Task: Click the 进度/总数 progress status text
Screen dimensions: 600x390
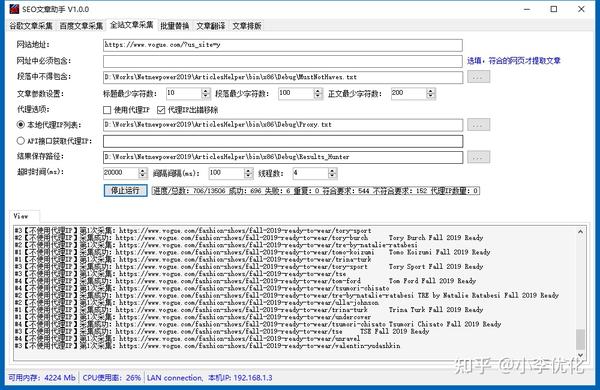Action: point(316,191)
